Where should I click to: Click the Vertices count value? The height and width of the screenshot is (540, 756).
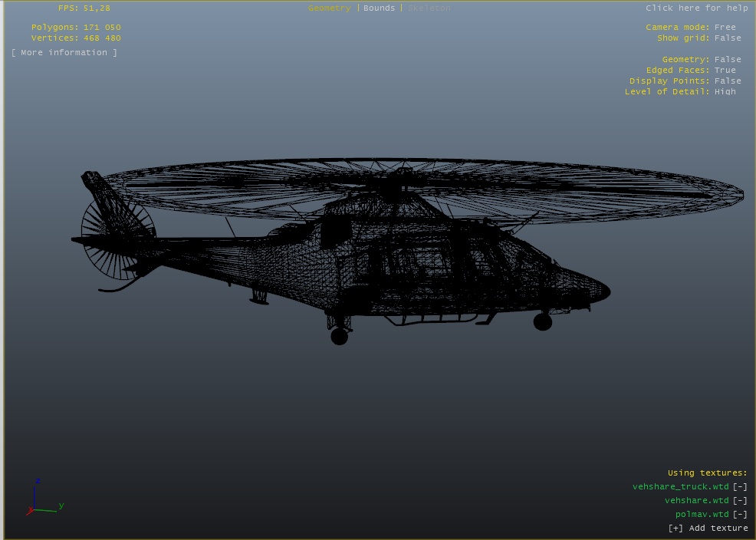pos(102,38)
